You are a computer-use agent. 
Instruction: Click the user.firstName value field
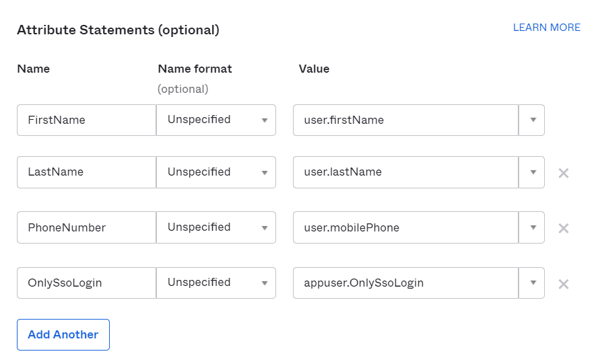click(x=405, y=120)
